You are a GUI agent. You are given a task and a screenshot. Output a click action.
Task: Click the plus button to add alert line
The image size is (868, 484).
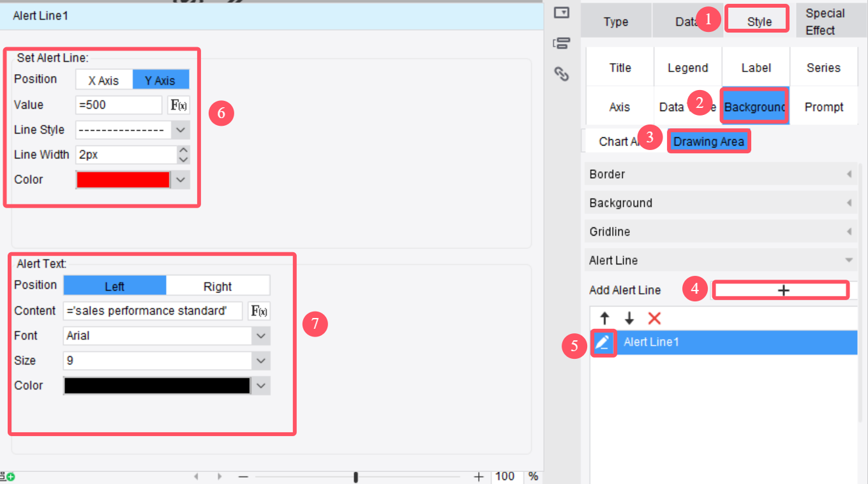click(x=784, y=290)
